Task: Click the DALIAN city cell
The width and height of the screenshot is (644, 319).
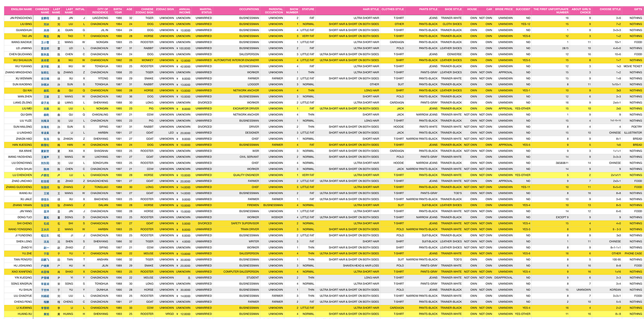Action: pyautogui.click(x=103, y=205)
